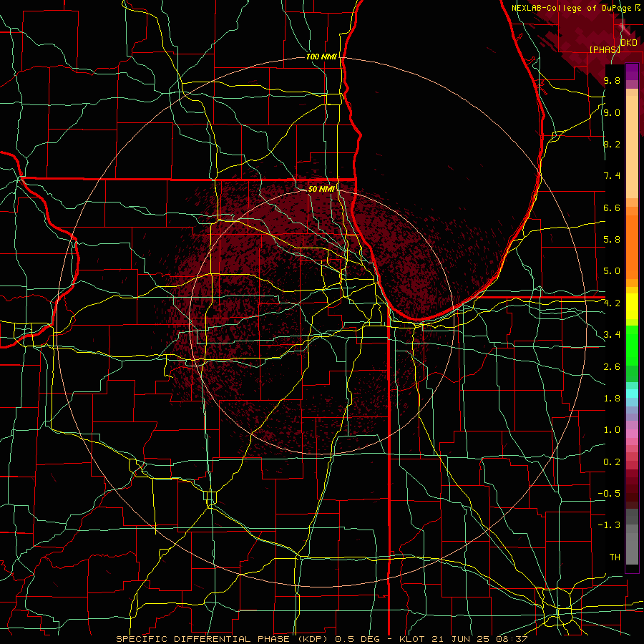644x644 pixels.
Task: Click the 2.6 scale label
Action: tap(612, 367)
